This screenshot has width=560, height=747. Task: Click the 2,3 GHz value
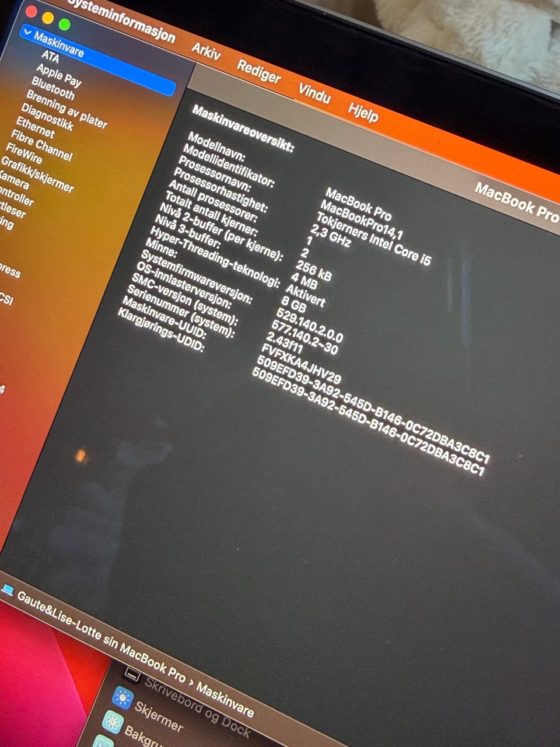click(331, 236)
